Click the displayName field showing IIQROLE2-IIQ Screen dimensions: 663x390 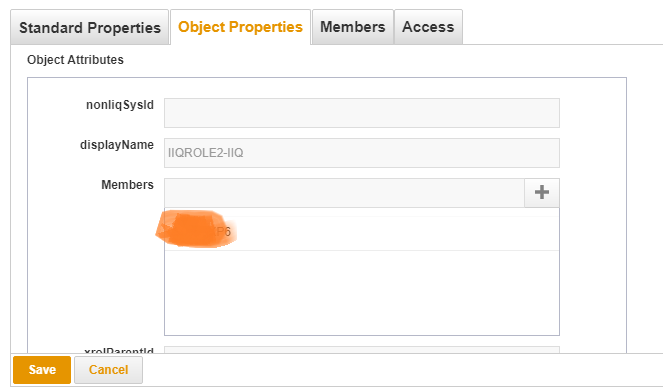tap(362, 153)
